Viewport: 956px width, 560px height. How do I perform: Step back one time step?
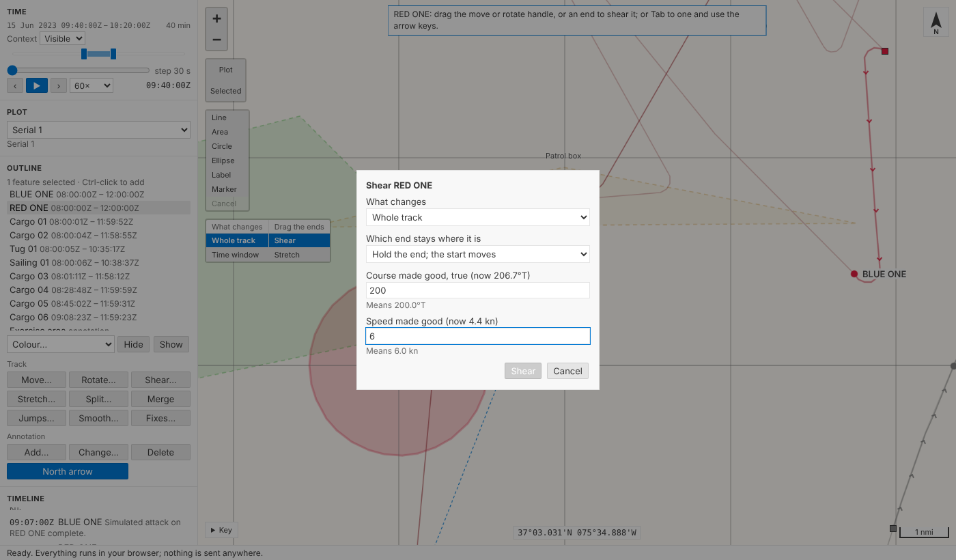pos(15,85)
